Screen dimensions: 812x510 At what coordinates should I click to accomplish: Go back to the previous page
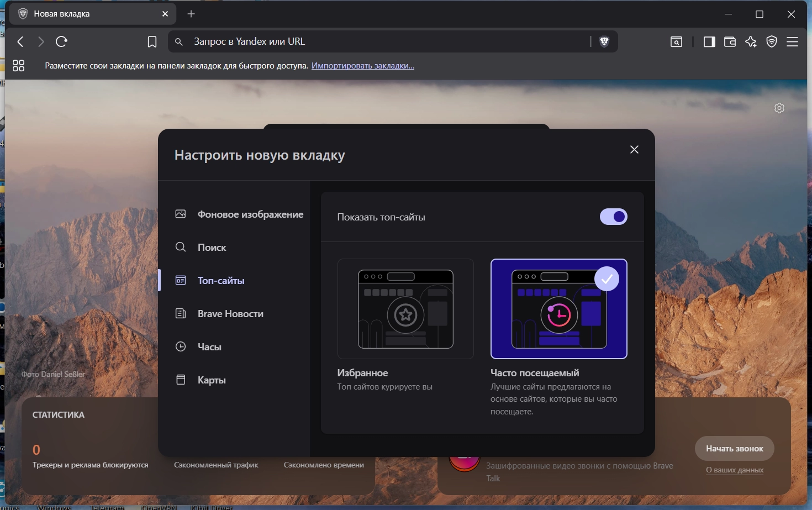tap(20, 41)
